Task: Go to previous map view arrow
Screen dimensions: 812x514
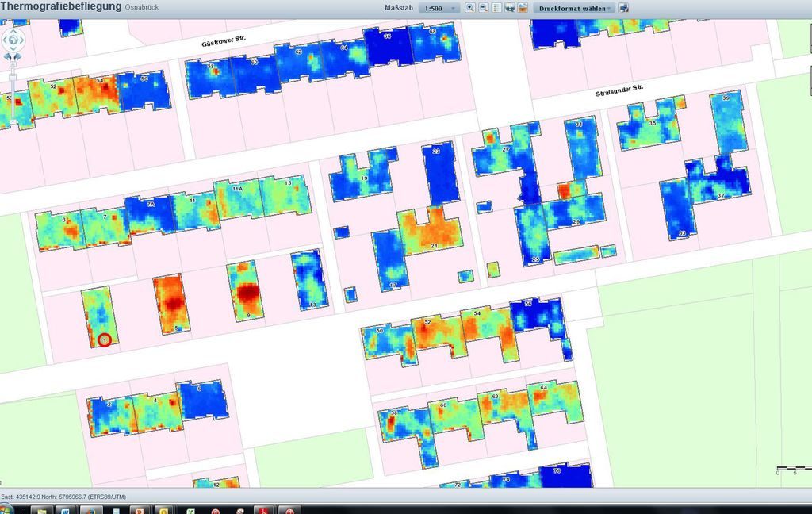Action: click(x=9, y=57)
